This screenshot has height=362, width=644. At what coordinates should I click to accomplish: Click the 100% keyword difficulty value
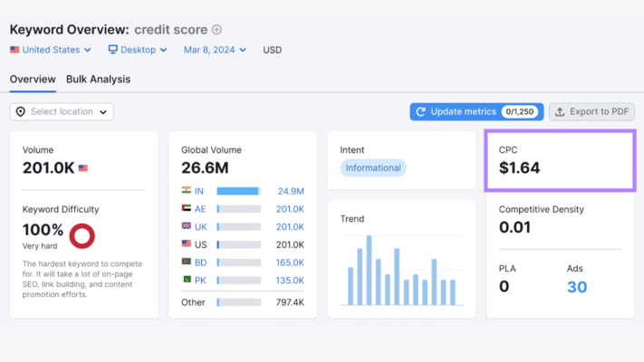click(x=43, y=230)
